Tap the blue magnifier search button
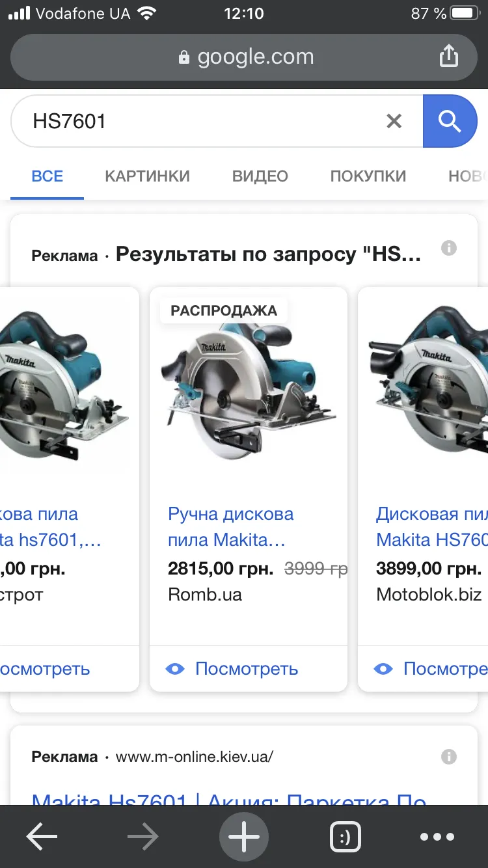The height and width of the screenshot is (868, 488). [x=450, y=121]
